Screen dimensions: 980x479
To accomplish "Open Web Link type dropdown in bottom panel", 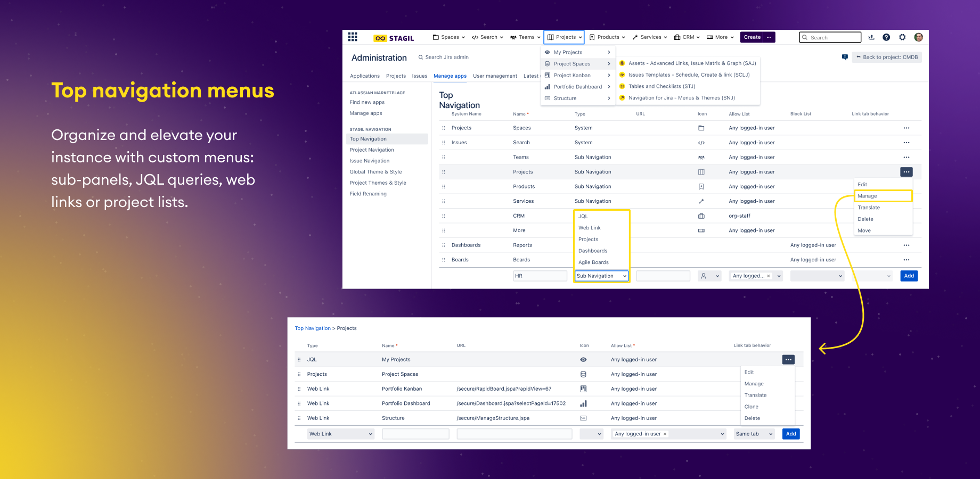I will [341, 434].
